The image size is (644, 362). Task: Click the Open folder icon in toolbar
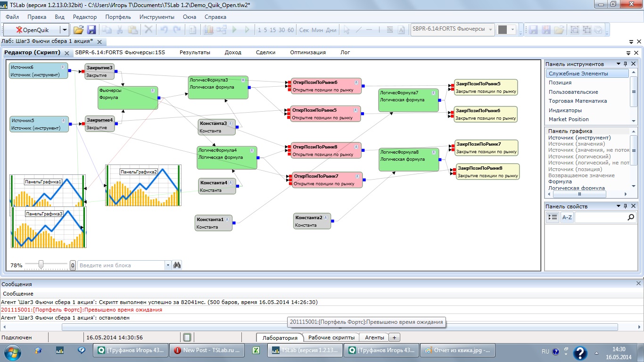[78, 30]
